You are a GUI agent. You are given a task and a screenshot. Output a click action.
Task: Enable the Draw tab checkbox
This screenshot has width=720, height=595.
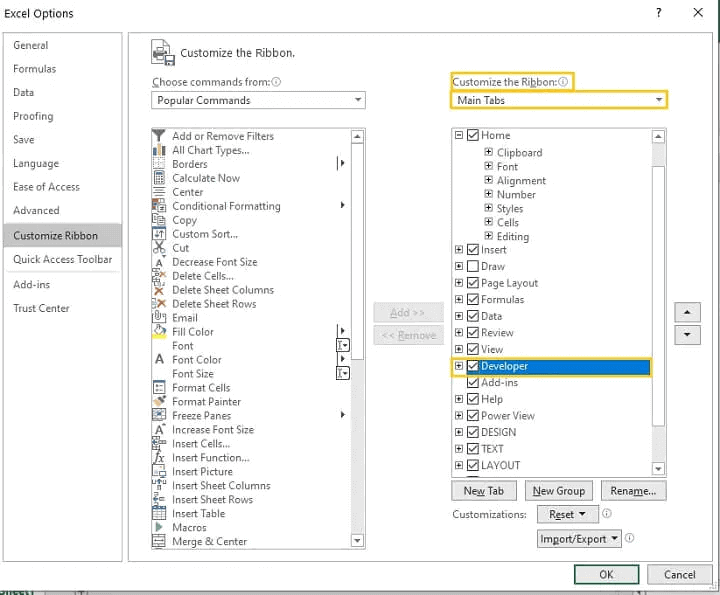(473, 267)
